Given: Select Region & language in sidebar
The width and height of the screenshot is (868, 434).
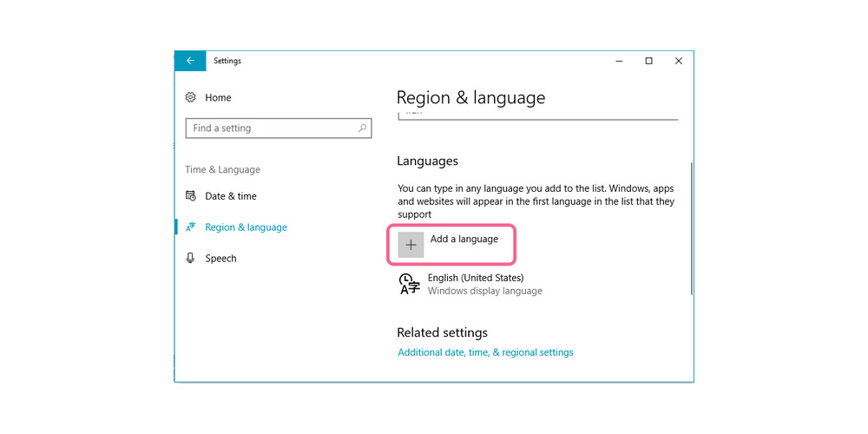Looking at the screenshot, I should tap(246, 227).
